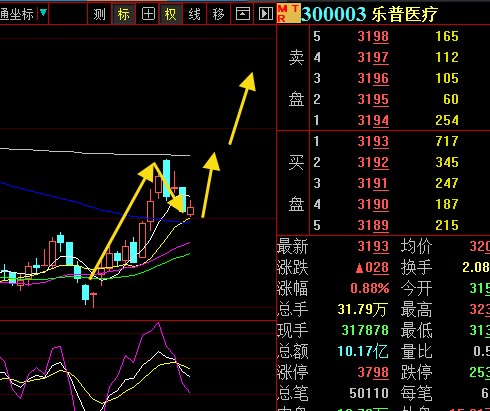Click buy level 4 price 3190
490x411 pixels.
[373, 204]
